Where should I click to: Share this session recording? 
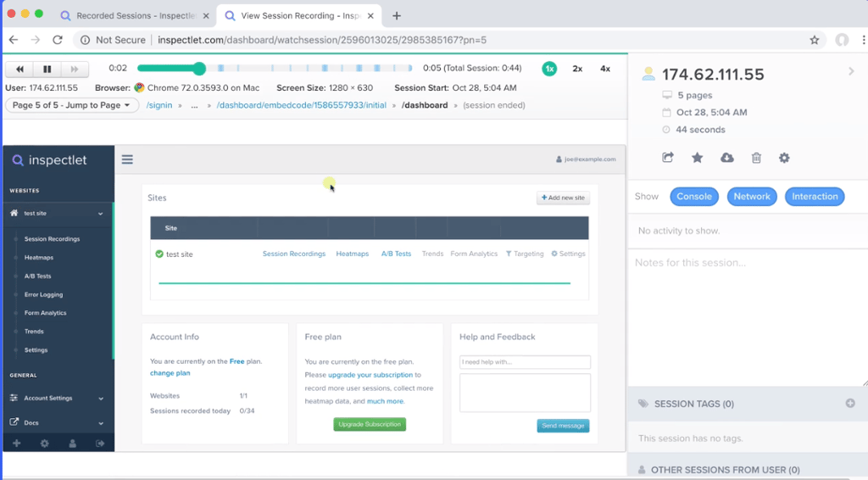[668, 158]
